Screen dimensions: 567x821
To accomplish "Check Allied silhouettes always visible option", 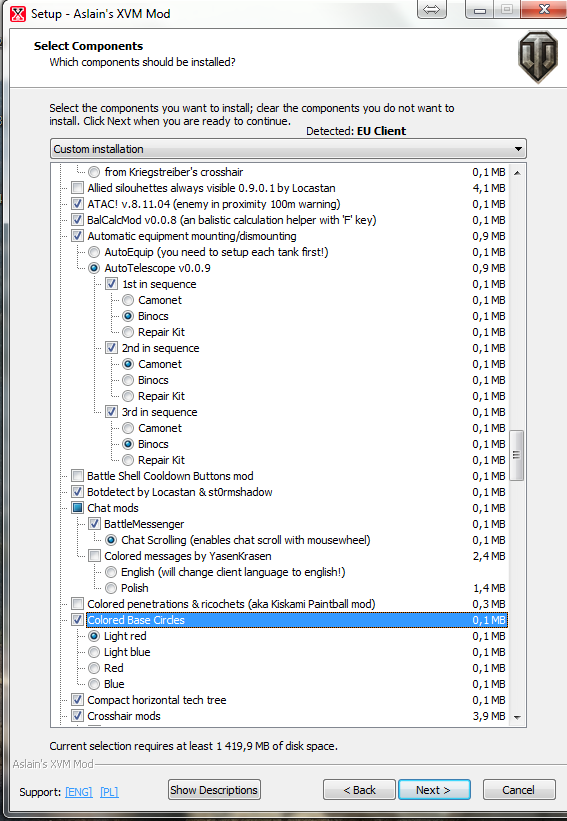I will pyautogui.click(x=77, y=188).
